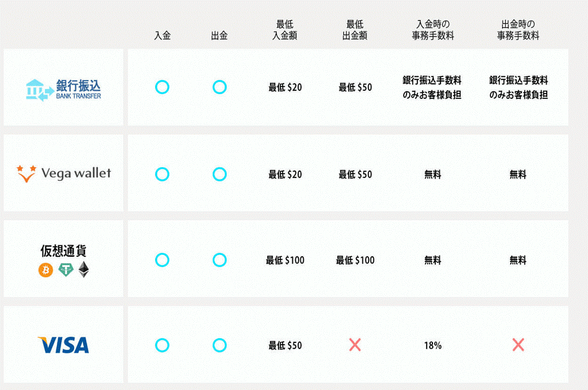The height and width of the screenshot is (390, 588).
Task: Click the Bitcoin coin icon
Action: (45, 270)
